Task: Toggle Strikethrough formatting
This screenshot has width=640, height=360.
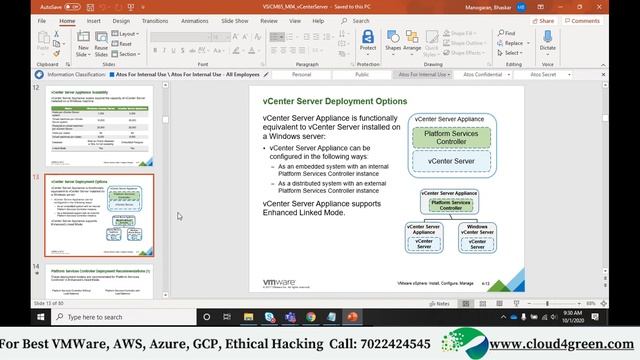Action: 192,51
